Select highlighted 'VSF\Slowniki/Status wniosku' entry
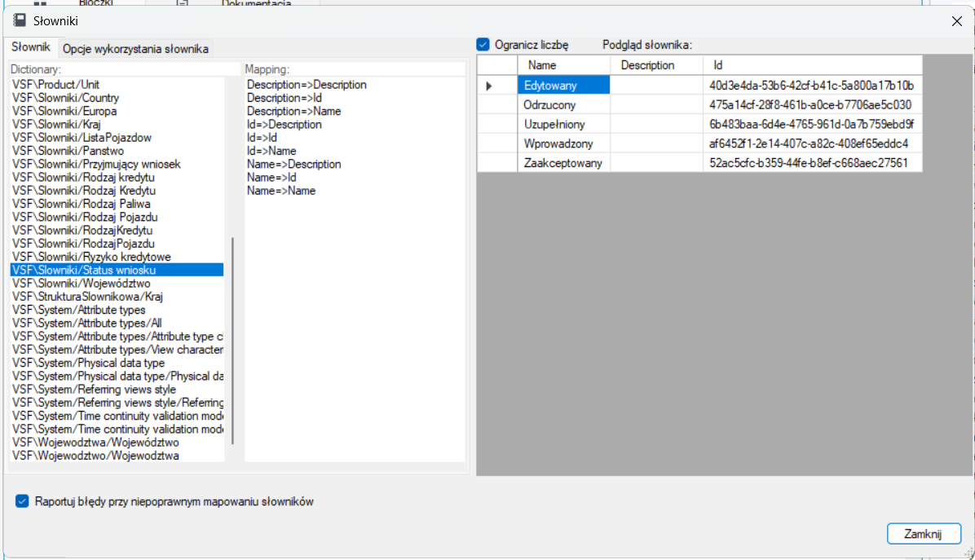975x560 pixels. (x=117, y=270)
